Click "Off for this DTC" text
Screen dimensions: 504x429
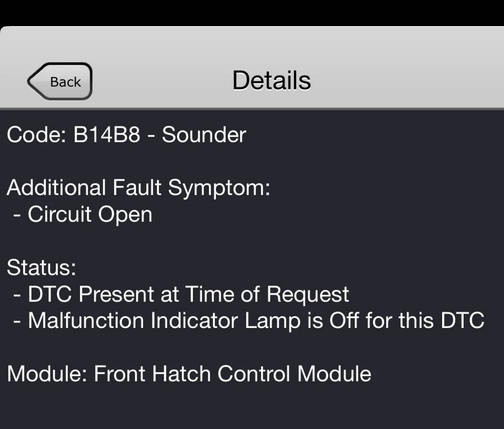pyautogui.click(x=406, y=320)
